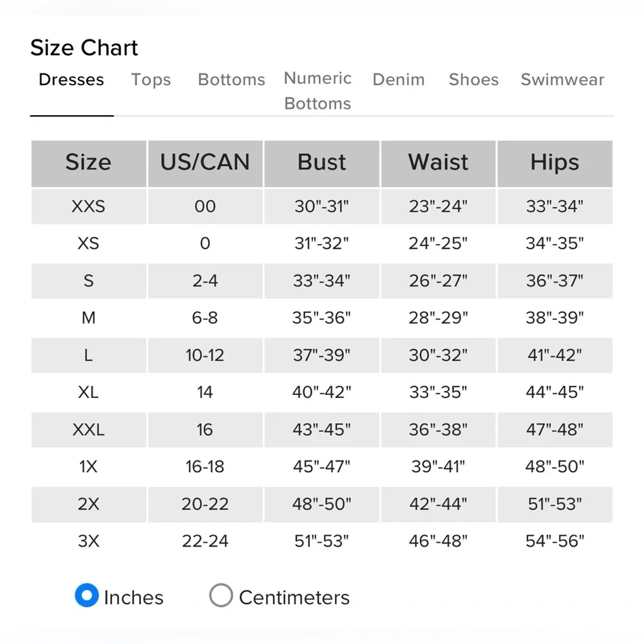Click the 3X size row label

(x=88, y=541)
